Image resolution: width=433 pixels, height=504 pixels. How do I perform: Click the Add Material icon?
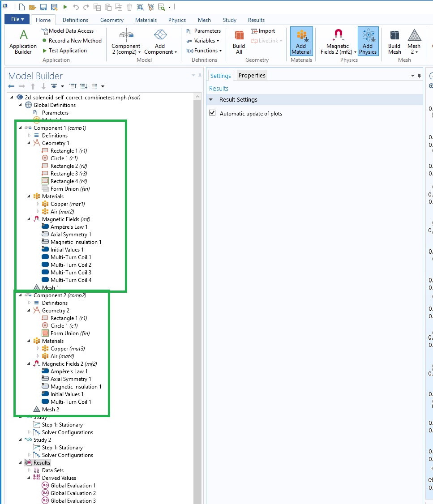pos(301,42)
